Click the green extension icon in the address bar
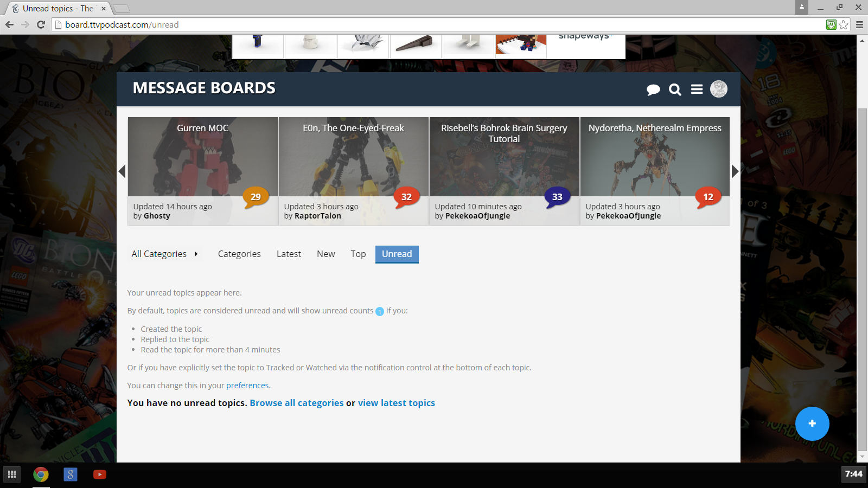Image resolution: width=868 pixels, height=488 pixels. click(x=831, y=24)
